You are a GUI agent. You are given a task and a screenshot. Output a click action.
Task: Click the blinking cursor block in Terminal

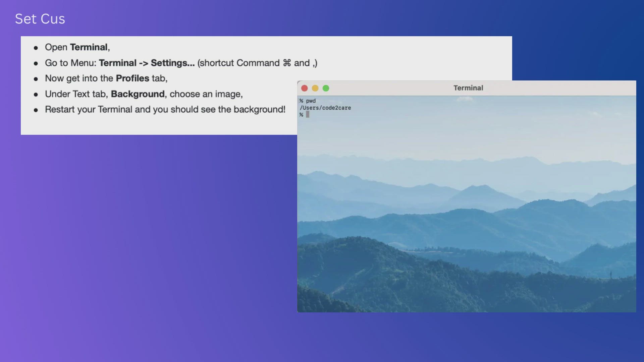(308, 115)
